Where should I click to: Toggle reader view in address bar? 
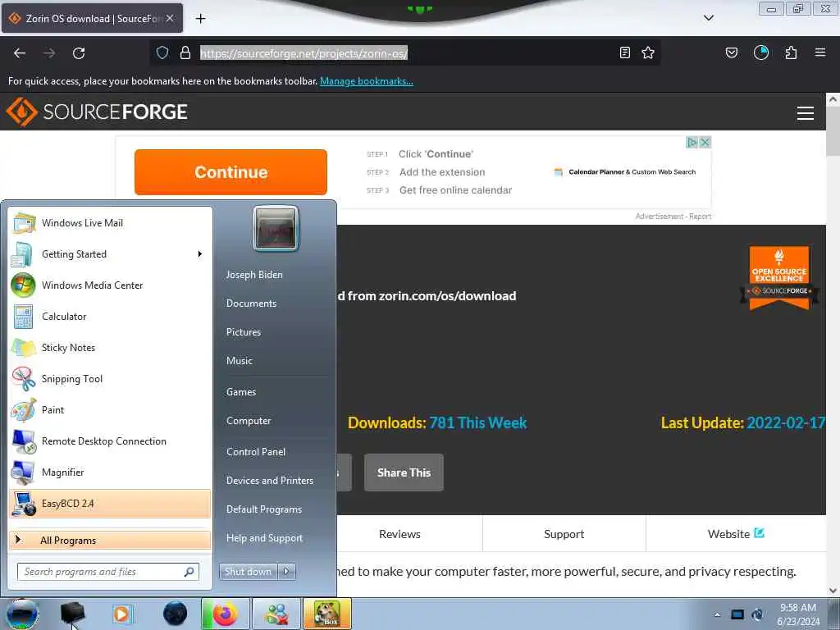[624, 52]
